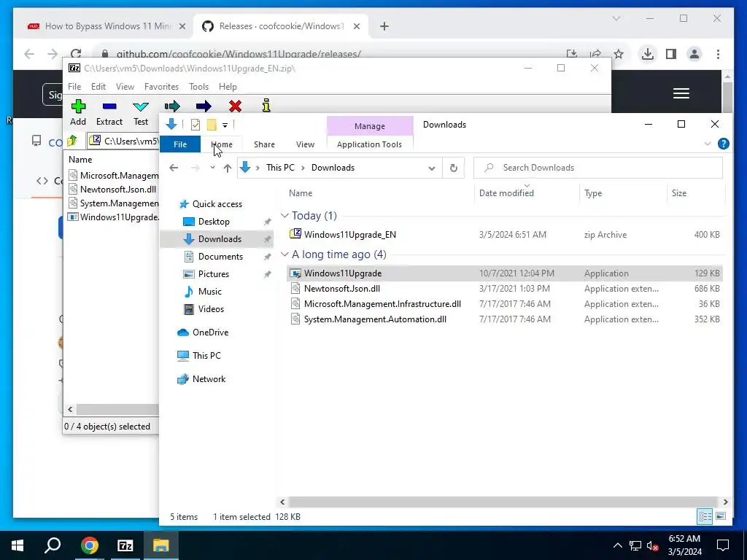Screen dimensions: 747x560
Task: Run Test in the 7-Zip toolbar
Action: [141, 113]
